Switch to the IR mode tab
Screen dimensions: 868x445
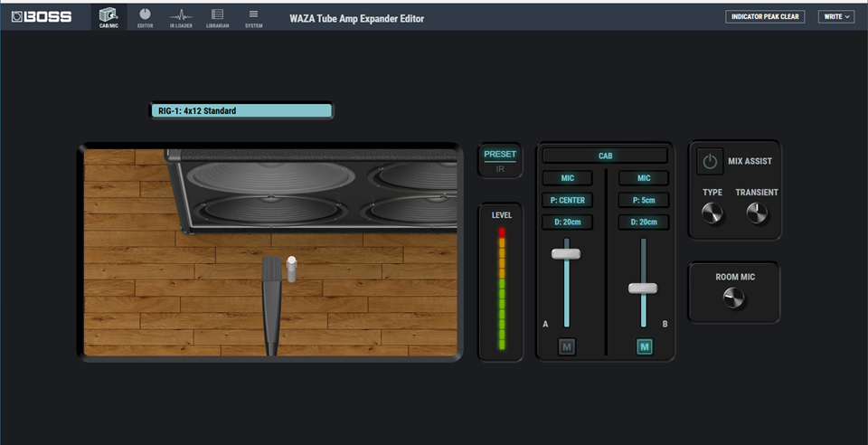(500, 169)
